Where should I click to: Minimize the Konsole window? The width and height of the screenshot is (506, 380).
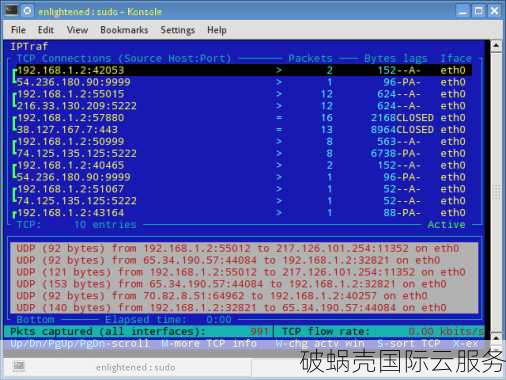tap(463, 11)
